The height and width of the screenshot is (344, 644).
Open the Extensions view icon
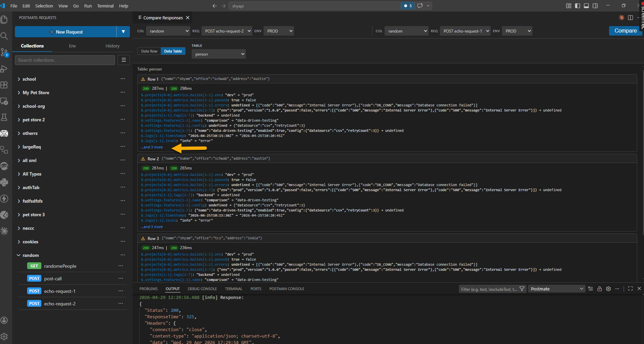[x=4, y=85]
